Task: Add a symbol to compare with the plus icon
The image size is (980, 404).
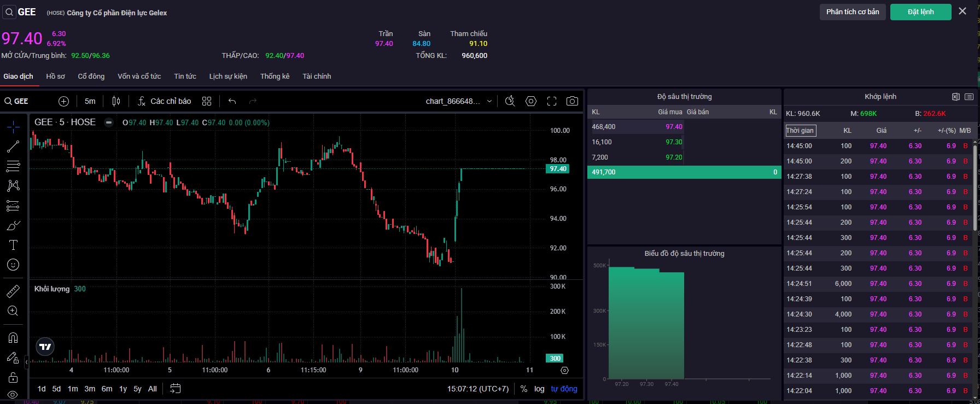Action: pyautogui.click(x=63, y=101)
